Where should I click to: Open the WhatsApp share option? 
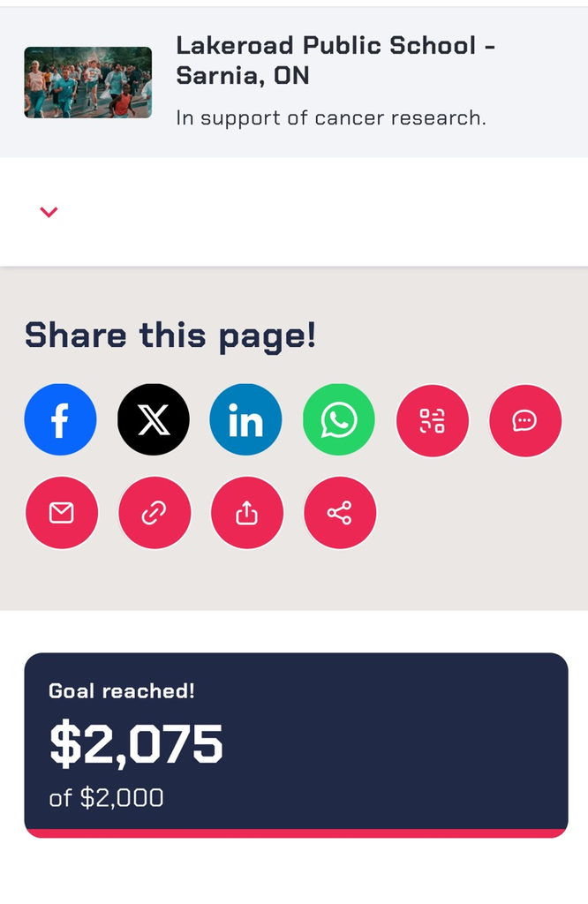(x=339, y=420)
